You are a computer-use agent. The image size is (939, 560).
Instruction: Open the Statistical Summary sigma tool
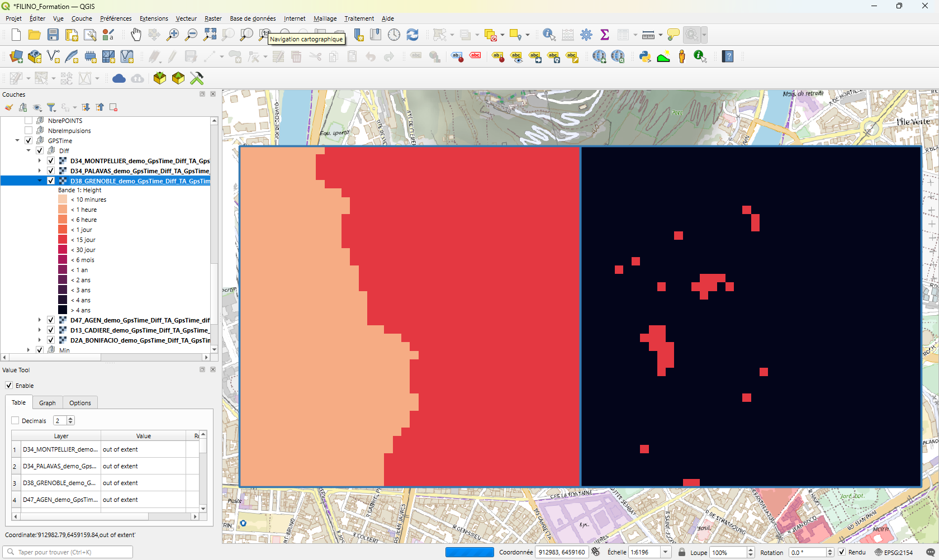point(604,35)
